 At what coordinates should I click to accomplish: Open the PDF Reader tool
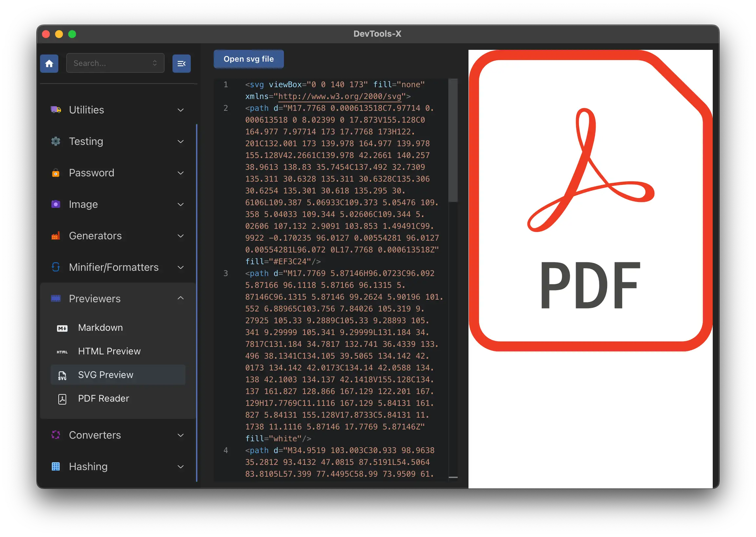[117, 398]
